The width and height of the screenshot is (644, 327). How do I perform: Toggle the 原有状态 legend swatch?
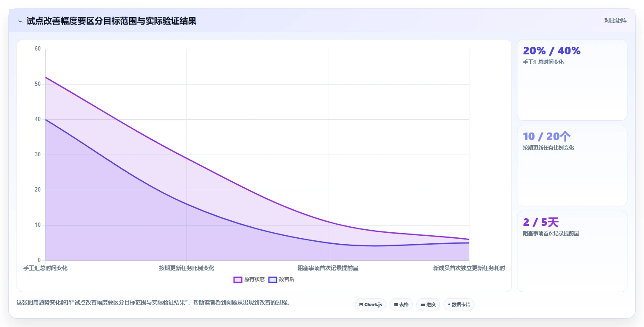(238, 279)
